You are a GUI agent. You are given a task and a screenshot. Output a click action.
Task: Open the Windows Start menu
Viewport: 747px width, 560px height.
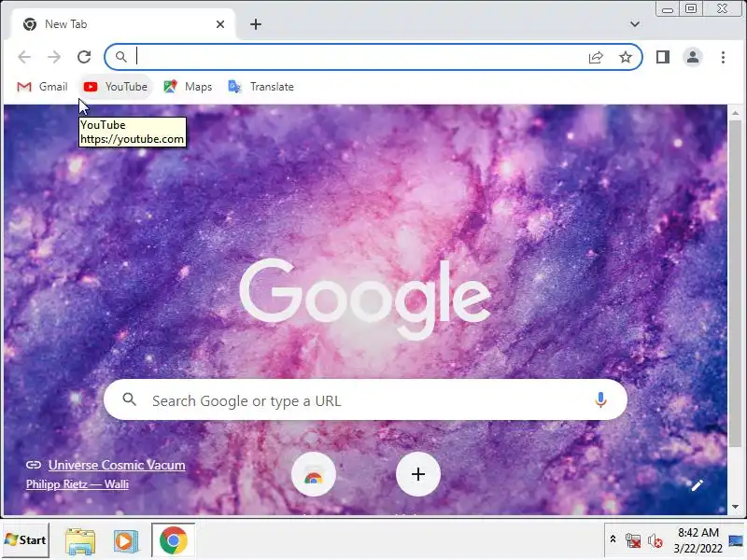[x=26, y=540]
